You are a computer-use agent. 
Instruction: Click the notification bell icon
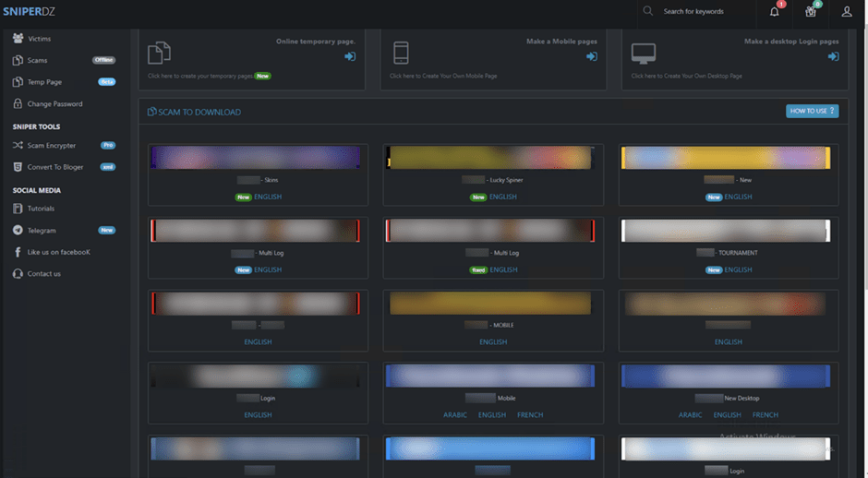[774, 12]
